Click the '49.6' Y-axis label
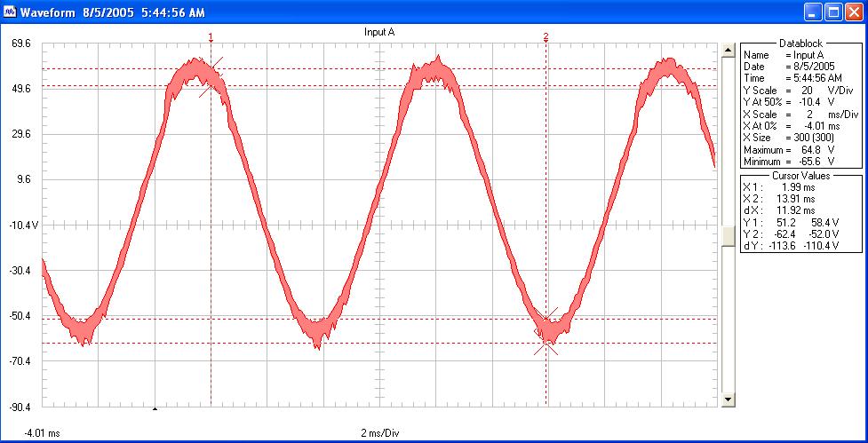This screenshot has height=443, width=868. tap(21, 89)
